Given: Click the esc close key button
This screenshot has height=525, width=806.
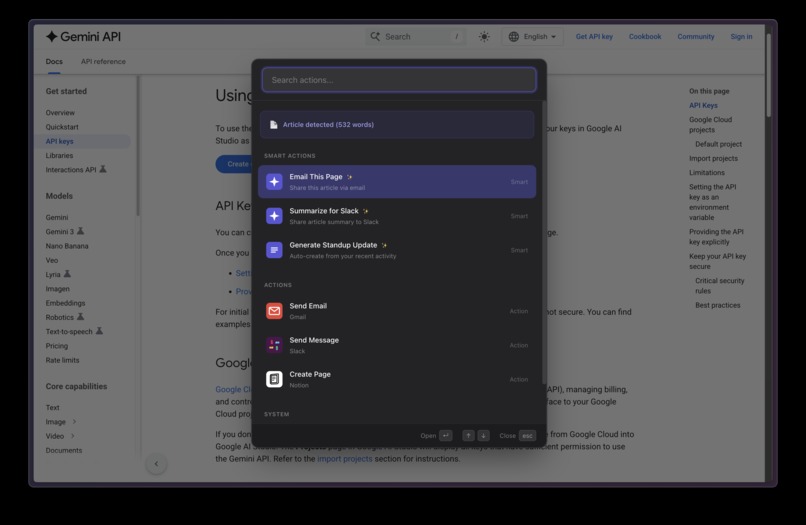Looking at the screenshot, I should (x=527, y=436).
